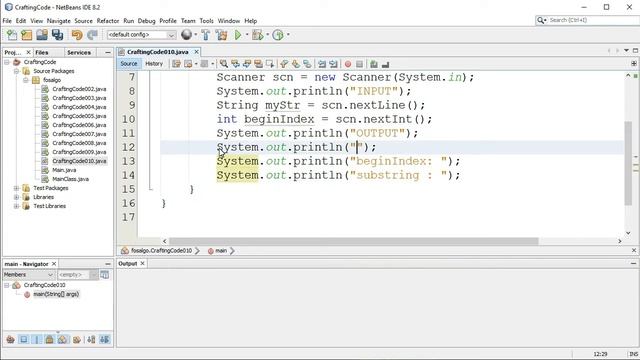
Task: Click the Debug Project icon
Action: click(258, 35)
